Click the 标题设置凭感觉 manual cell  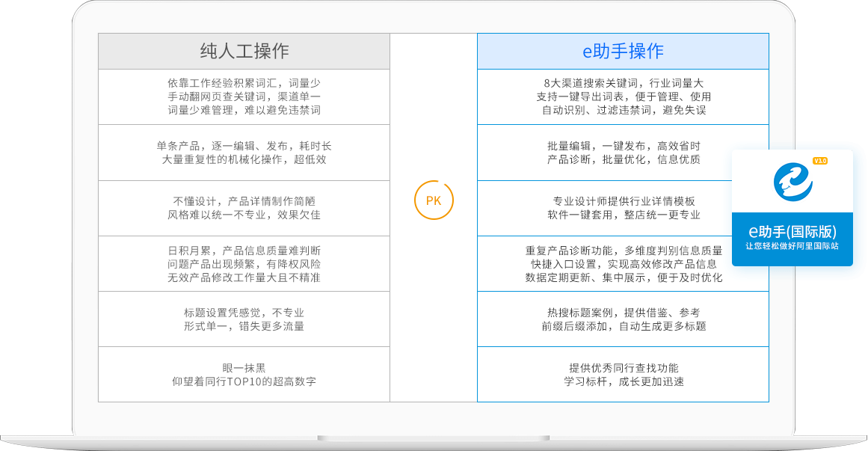click(x=244, y=319)
